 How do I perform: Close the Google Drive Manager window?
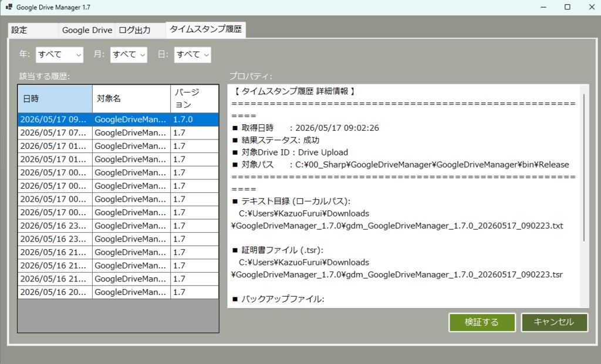(x=592, y=7)
